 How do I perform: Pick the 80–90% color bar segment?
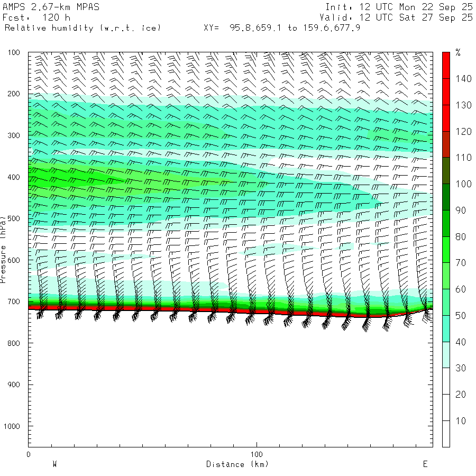click(446, 223)
